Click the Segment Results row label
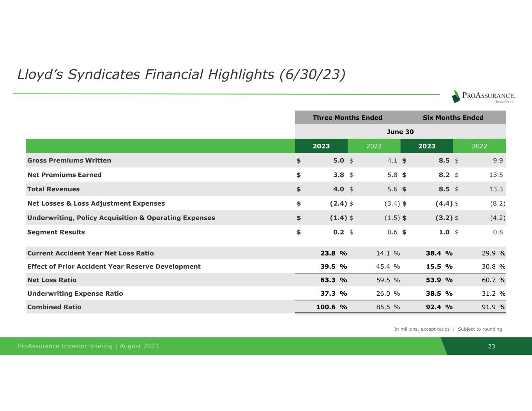The image size is (532, 411). (56, 232)
